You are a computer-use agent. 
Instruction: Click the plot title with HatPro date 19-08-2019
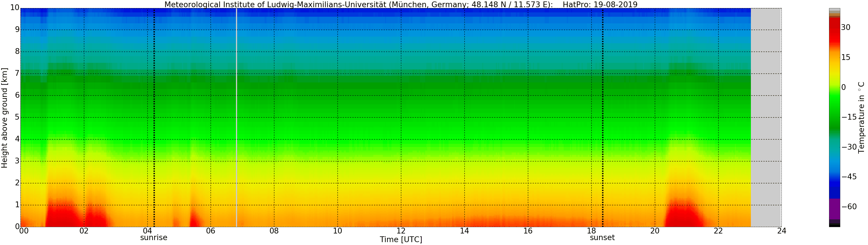tap(401, 4)
